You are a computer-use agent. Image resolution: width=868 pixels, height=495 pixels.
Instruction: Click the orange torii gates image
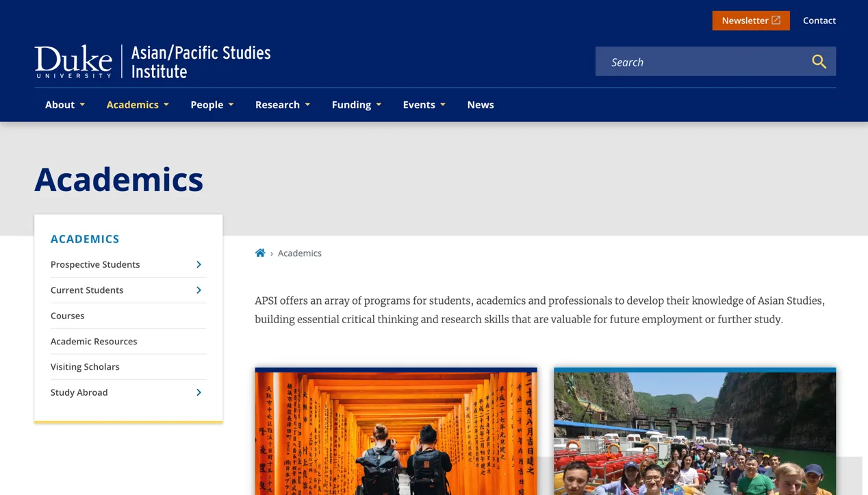(x=396, y=433)
